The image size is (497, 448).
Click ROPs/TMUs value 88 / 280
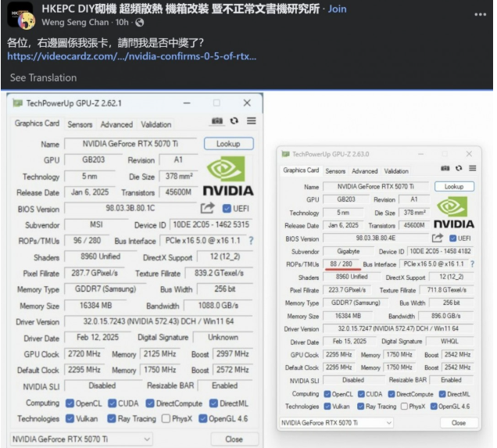tap(341, 263)
